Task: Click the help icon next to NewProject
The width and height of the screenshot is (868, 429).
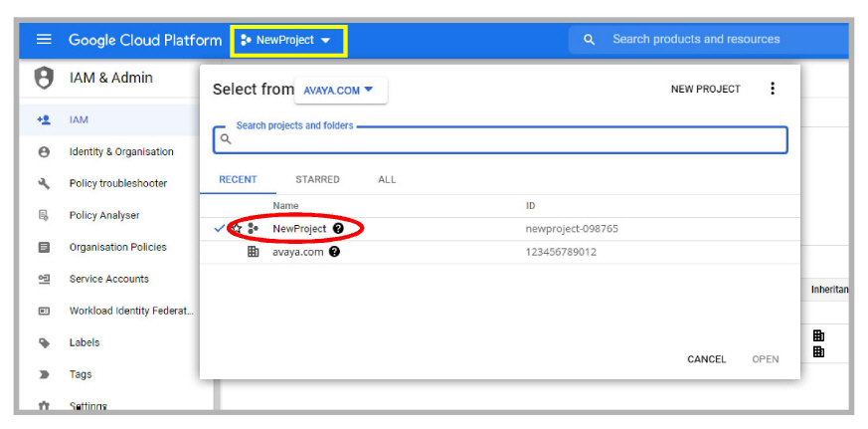Action: [x=338, y=228]
